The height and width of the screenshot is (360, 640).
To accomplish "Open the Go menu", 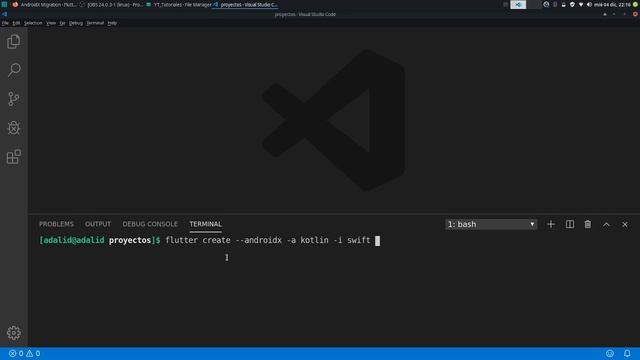I will point(62,23).
